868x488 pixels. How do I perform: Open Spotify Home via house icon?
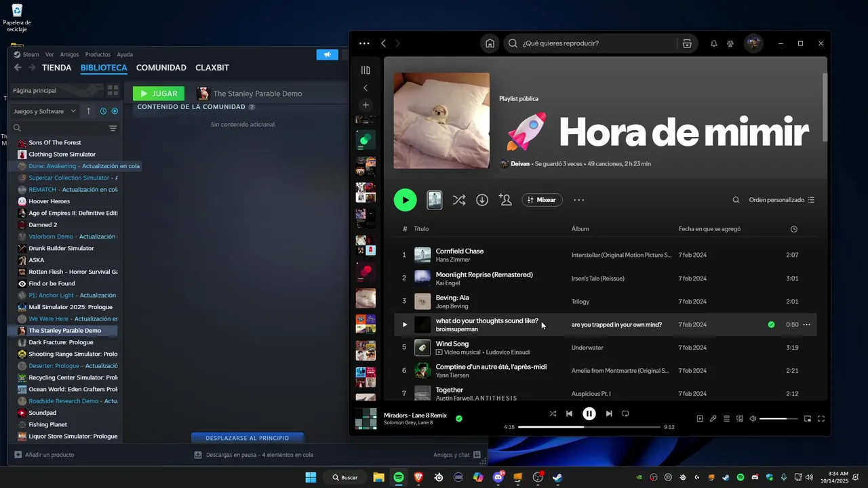(x=490, y=43)
